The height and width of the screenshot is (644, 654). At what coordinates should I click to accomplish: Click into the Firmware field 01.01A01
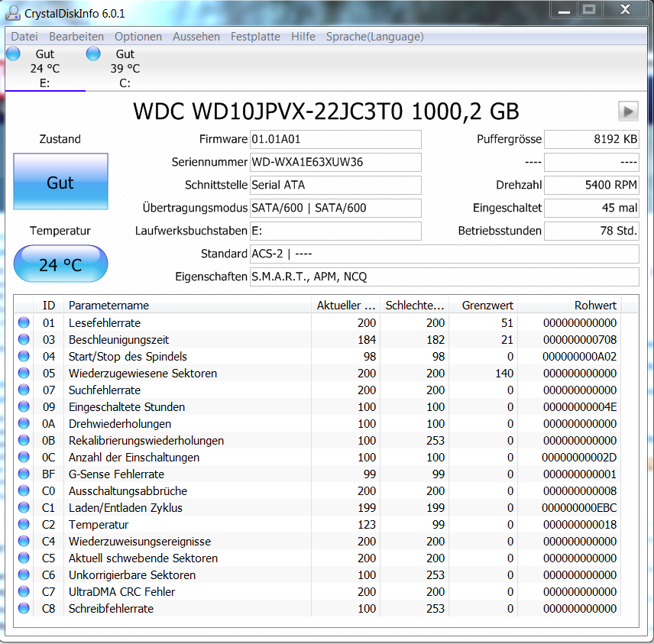pos(335,139)
